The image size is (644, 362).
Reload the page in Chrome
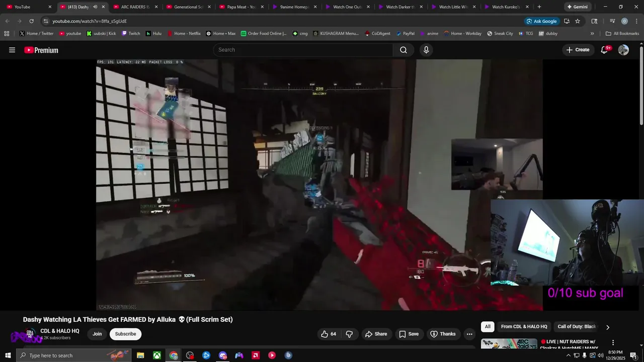[32, 21]
